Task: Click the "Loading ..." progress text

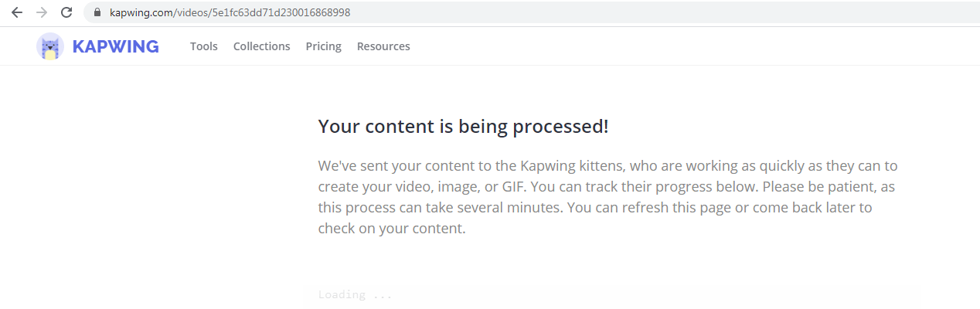Action: [x=356, y=295]
